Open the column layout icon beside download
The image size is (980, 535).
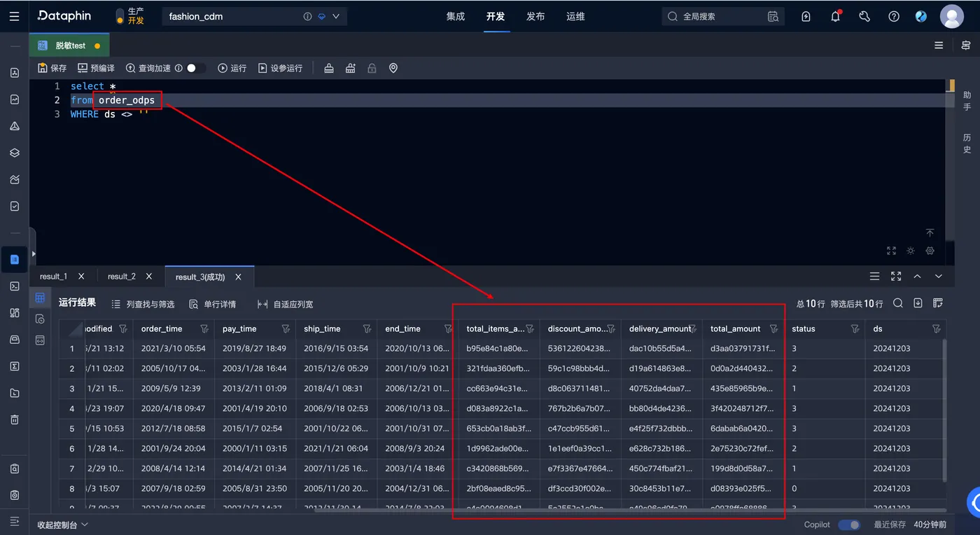tap(938, 303)
